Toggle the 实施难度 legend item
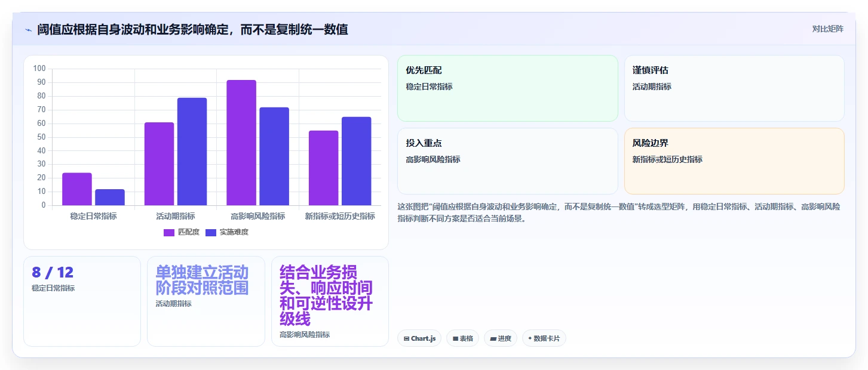The width and height of the screenshot is (868, 370). point(227,232)
